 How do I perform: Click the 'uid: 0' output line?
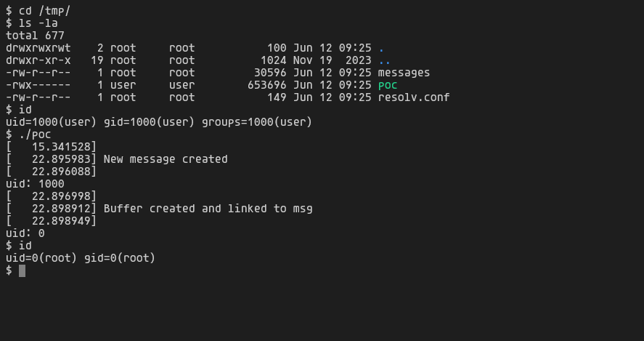click(25, 233)
